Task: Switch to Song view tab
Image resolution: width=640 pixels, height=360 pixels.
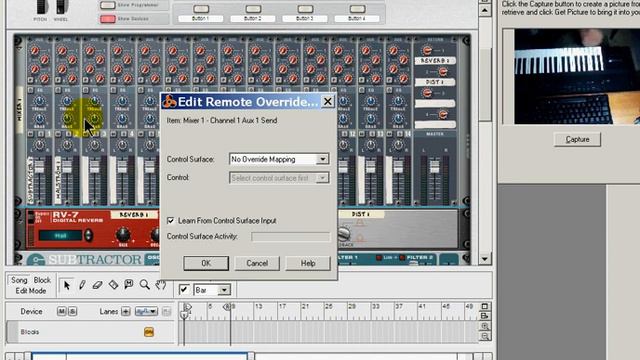Action: (19, 280)
